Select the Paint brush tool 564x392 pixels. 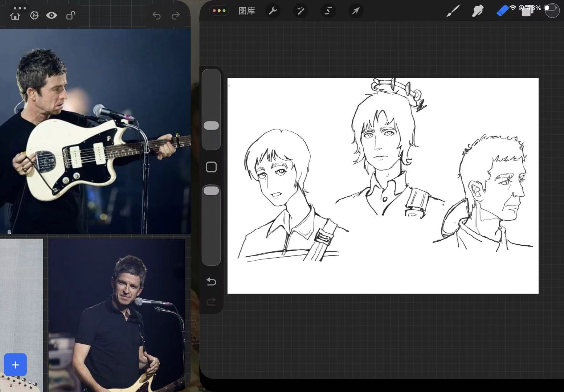point(453,11)
